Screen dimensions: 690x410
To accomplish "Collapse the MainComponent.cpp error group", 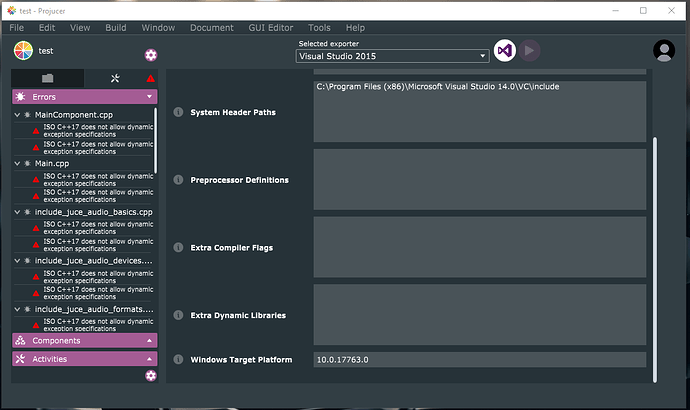I will [17, 115].
